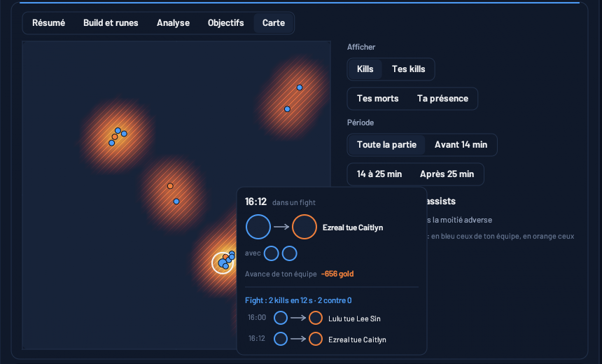The image size is (602, 364).
Task: Limit period to Avant 14 min
Action: (461, 145)
